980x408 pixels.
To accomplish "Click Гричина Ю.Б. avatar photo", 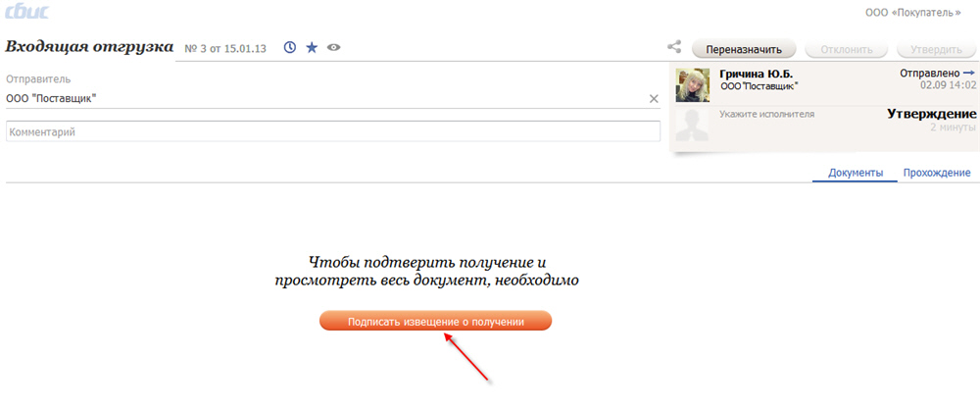I will 693,85.
